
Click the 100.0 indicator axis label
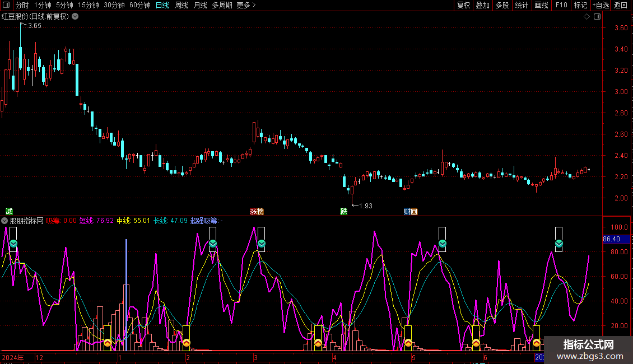[619, 227]
